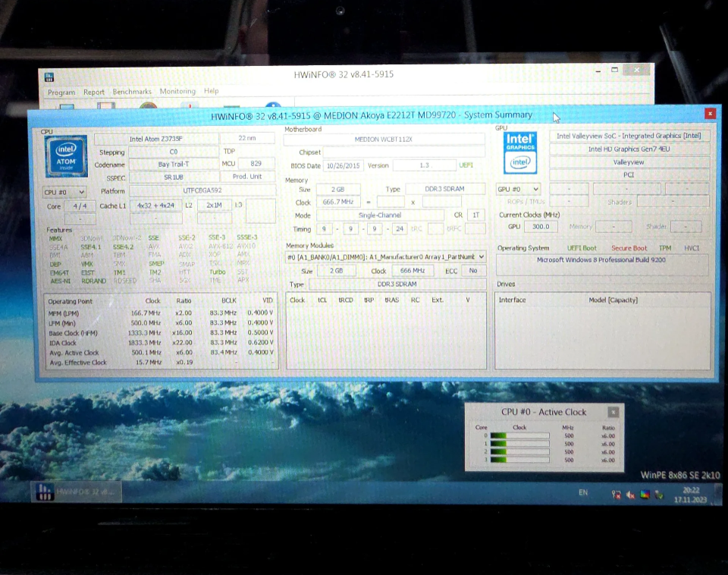Viewport: 728px width, 575px height.
Task: Click the Memory Clock field 666.7 MHz
Action: pyautogui.click(x=338, y=202)
